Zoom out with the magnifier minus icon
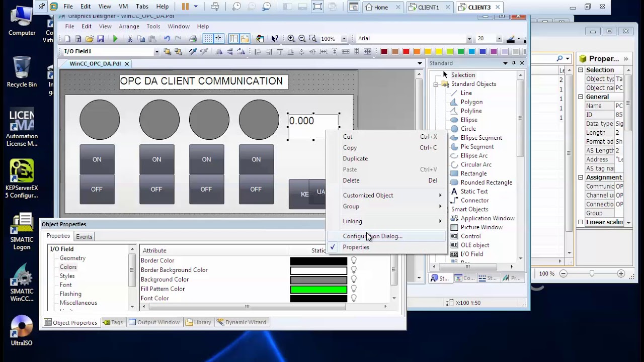Image resolution: width=644 pixels, height=362 pixels. (302, 39)
